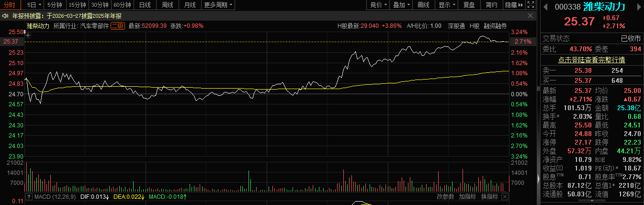Switch to 5分钟 chart tab
Screen dimensions: 644x205
pos(56,5)
